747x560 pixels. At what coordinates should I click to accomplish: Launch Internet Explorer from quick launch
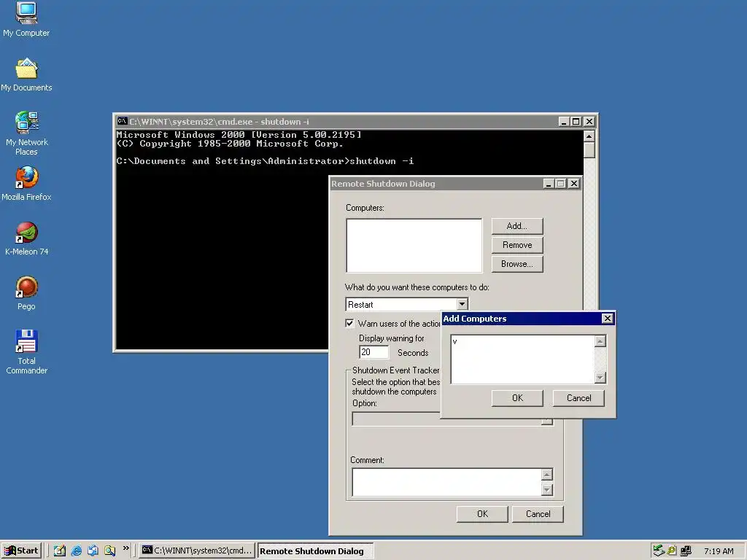click(76, 551)
